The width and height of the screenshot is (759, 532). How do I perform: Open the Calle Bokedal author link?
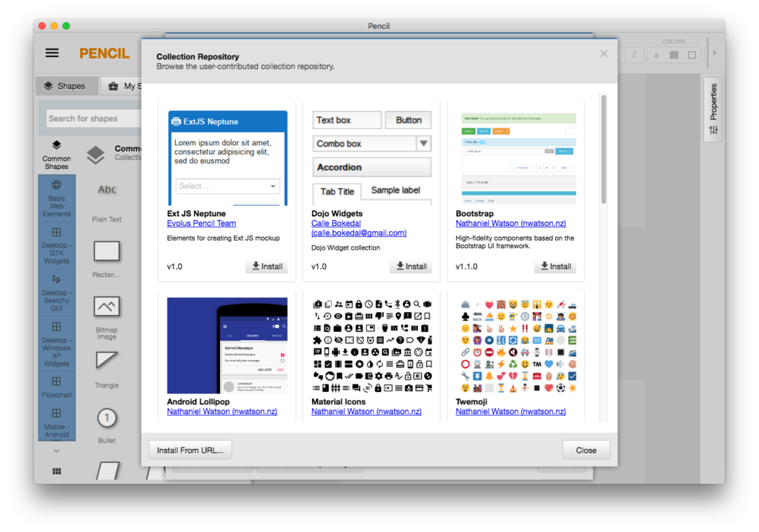[359, 228]
